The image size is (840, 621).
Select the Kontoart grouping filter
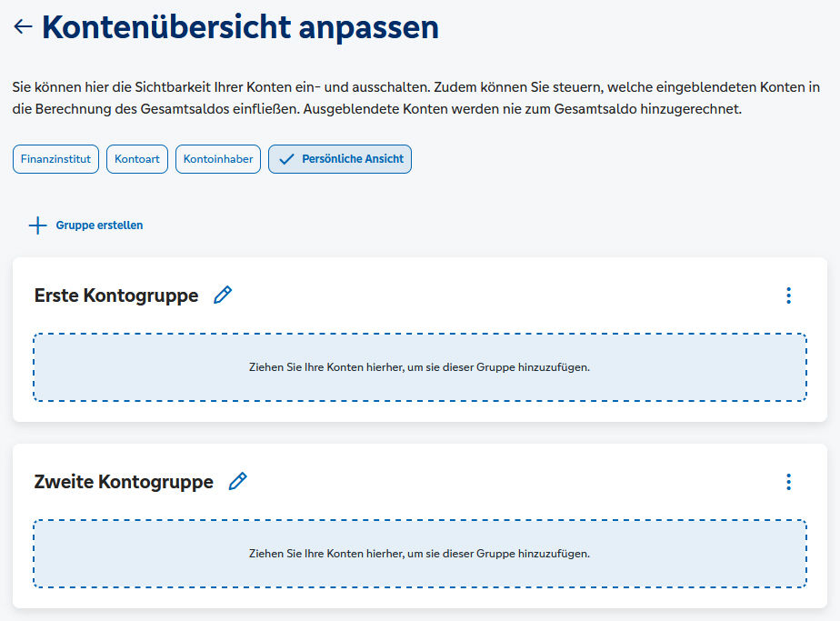137,159
